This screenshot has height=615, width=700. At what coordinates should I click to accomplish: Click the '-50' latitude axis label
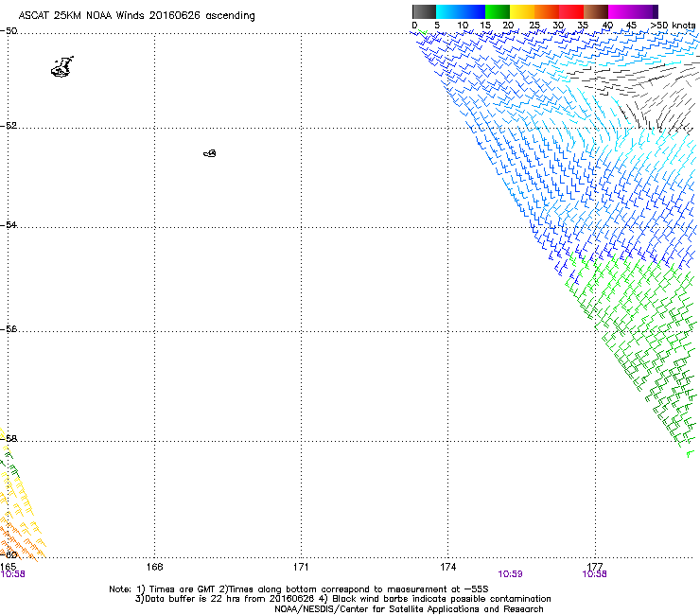click(x=9, y=31)
